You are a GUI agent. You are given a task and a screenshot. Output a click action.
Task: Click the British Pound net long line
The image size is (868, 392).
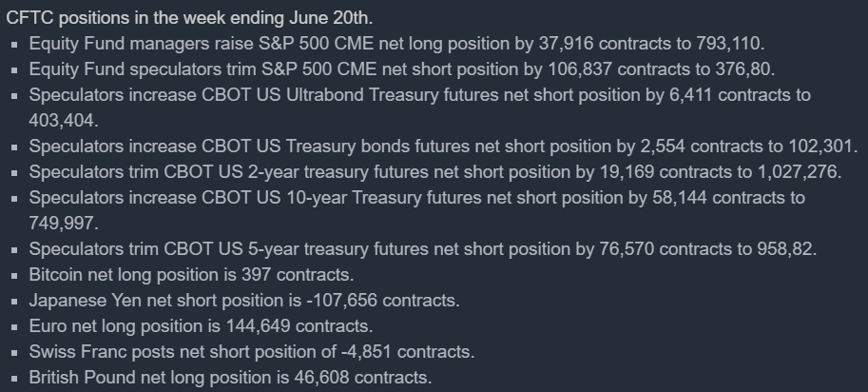230,378
